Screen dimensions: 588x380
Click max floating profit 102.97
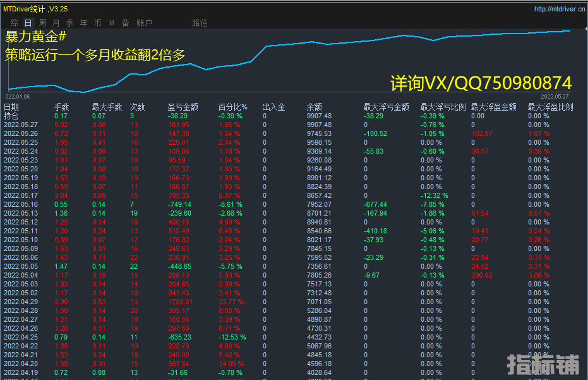(x=482, y=133)
